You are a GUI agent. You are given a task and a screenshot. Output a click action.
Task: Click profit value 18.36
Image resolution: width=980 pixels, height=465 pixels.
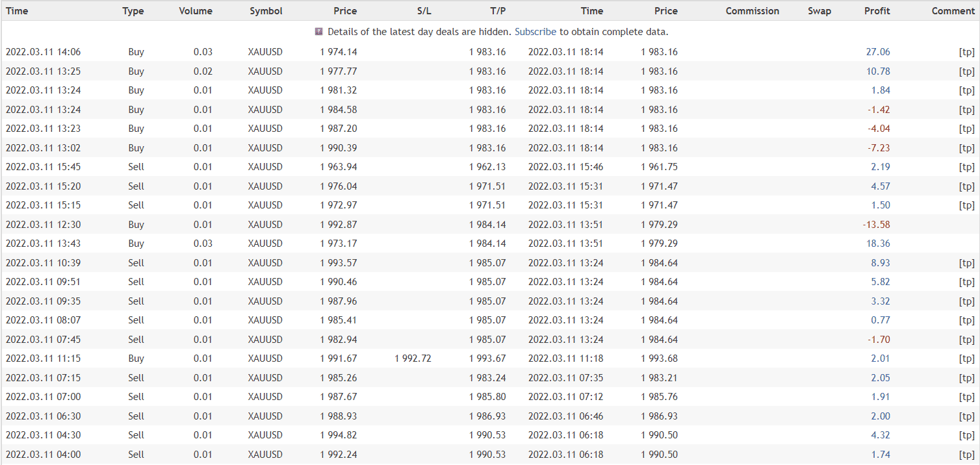click(x=878, y=244)
